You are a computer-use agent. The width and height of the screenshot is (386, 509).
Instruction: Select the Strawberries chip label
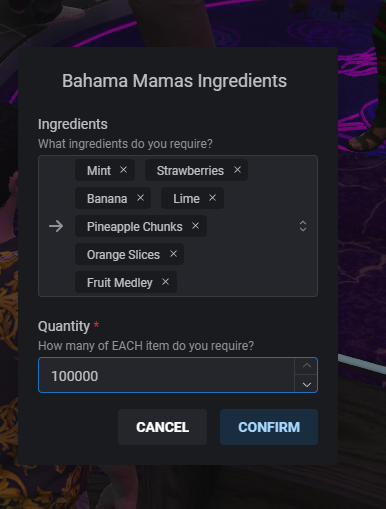pos(190,171)
